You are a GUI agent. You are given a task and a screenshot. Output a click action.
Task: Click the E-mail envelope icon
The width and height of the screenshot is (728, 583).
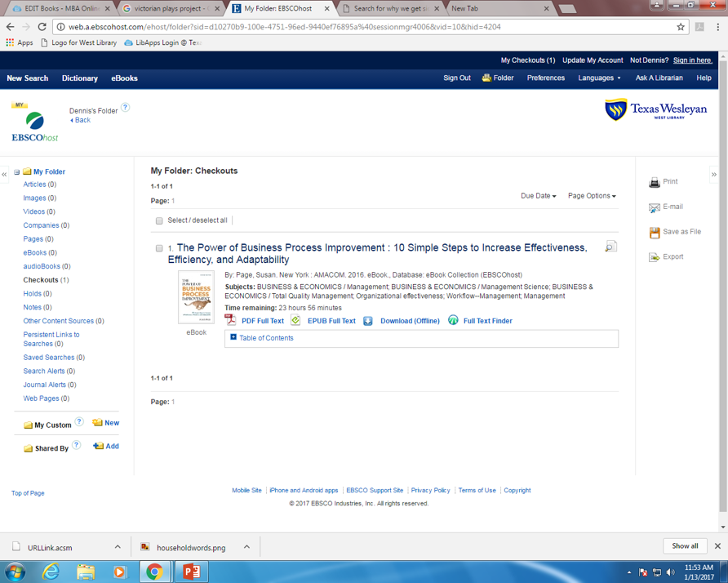[x=655, y=207]
